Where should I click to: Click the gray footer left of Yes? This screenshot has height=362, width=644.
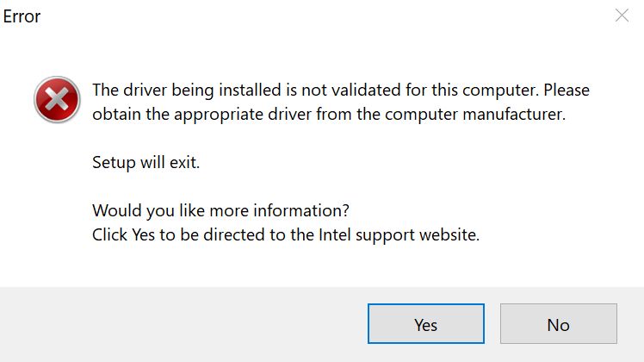[x=183, y=324]
